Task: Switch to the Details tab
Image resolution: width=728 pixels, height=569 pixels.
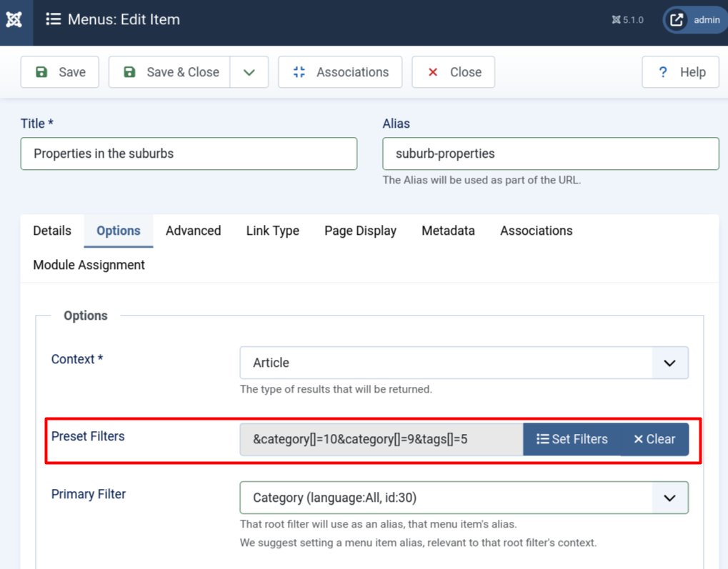Action: click(52, 231)
